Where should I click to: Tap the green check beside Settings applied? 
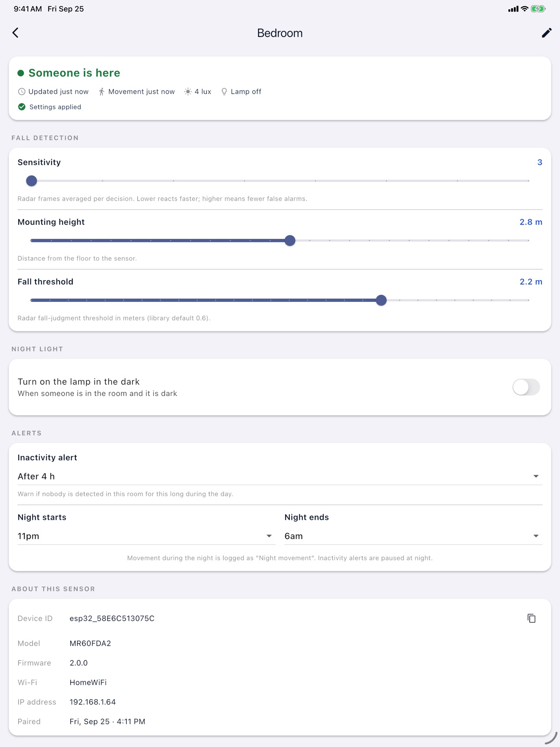tap(22, 107)
